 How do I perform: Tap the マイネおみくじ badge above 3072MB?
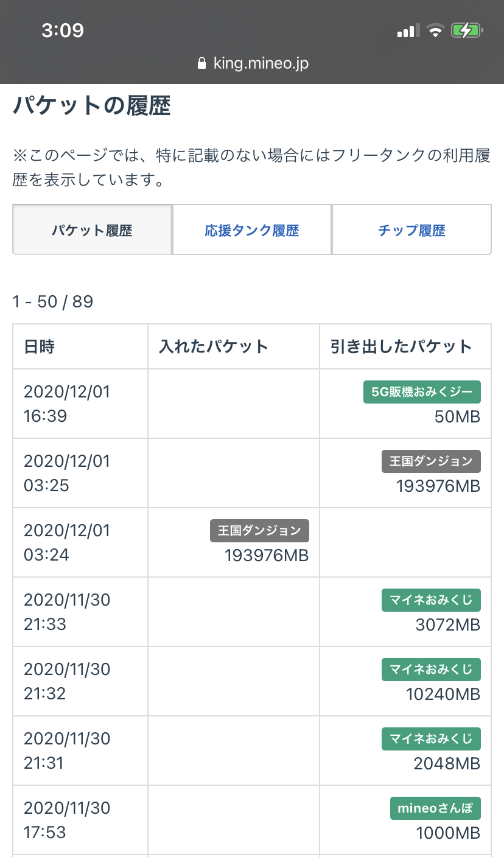[431, 600]
